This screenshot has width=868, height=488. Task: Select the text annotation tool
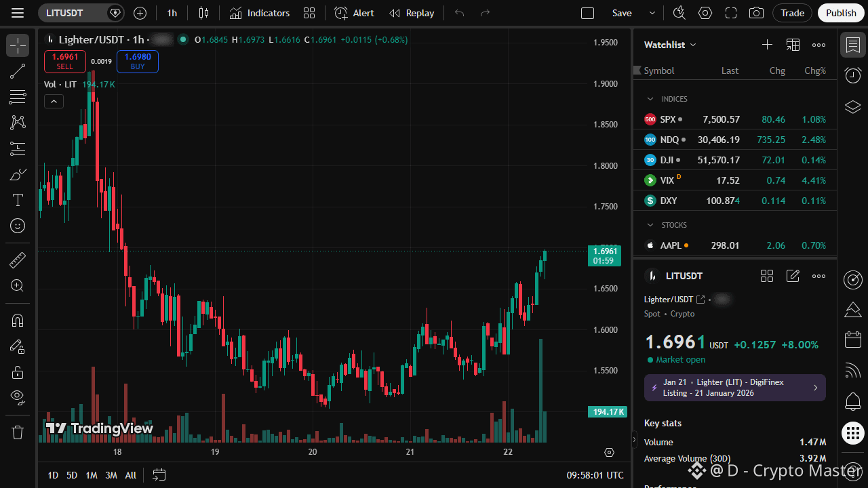coord(18,200)
